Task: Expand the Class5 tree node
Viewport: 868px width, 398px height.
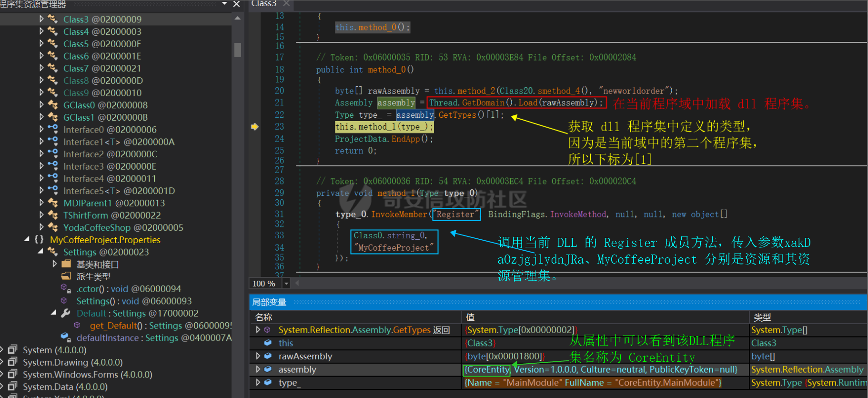Action: pyautogui.click(x=41, y=43)
